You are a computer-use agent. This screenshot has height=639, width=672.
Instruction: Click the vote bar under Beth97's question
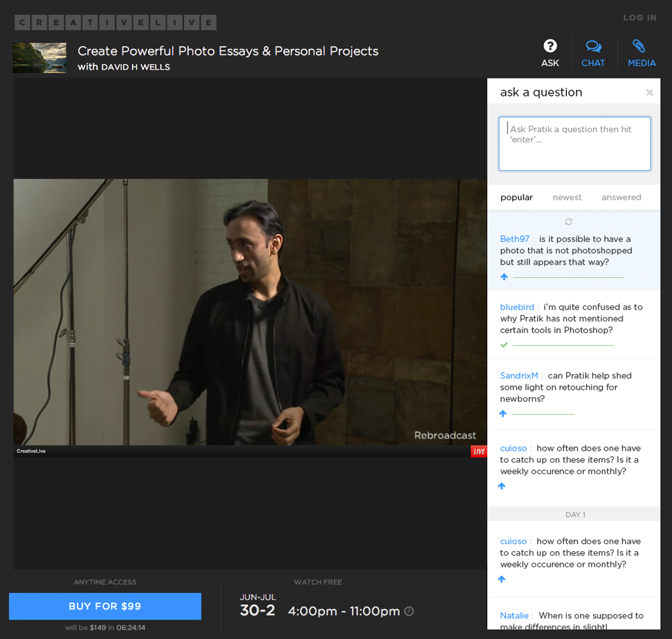coord(568,277)
